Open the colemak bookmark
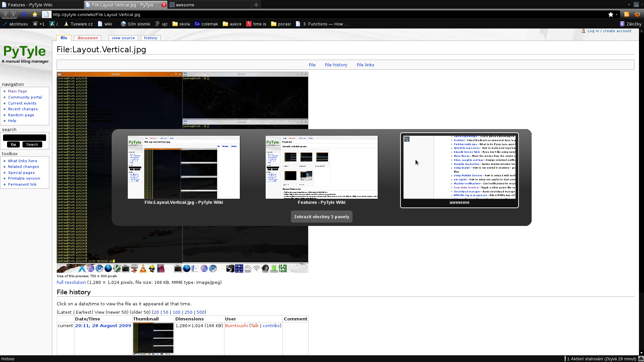 pos(206,24)
